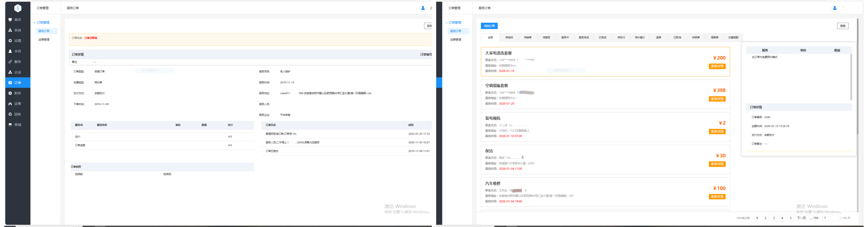Click the page number jump input field
The width and height of the screenshot is (868, 227).
point(830,218)
